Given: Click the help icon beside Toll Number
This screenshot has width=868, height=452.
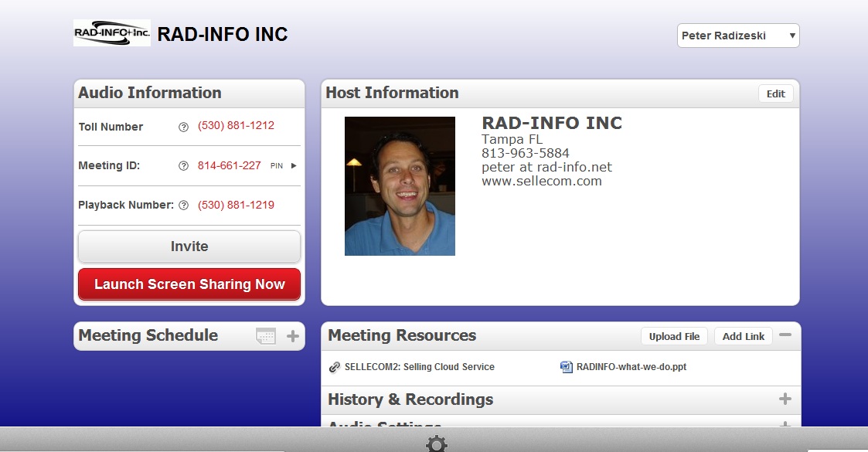Looking at the screenshot, I should [183, 127].
